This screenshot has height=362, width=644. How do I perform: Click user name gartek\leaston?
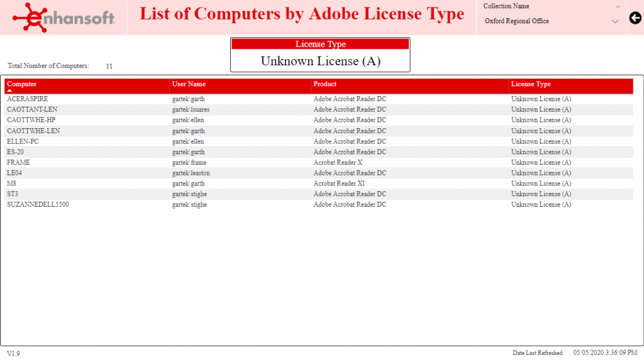pyautogui.click(x=191, y=173)
